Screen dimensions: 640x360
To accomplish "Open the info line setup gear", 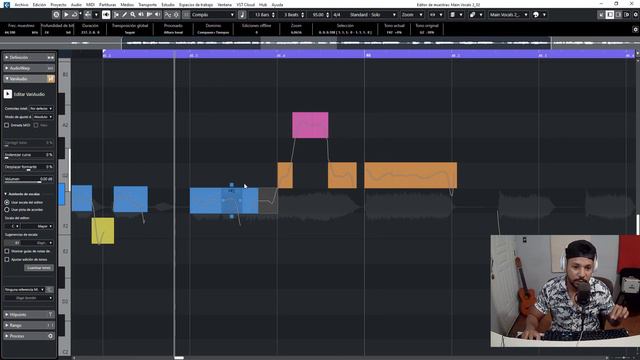I will click(x=636, y=29).
